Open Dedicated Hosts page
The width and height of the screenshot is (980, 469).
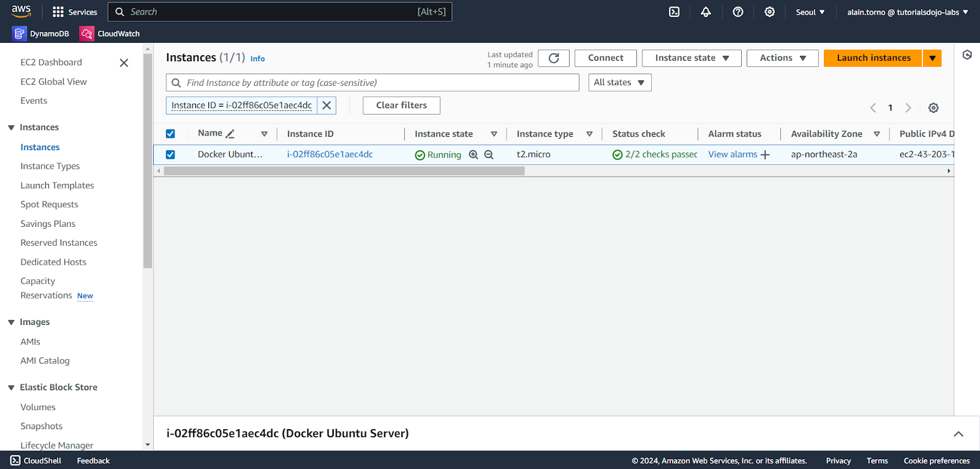[53, 262]
